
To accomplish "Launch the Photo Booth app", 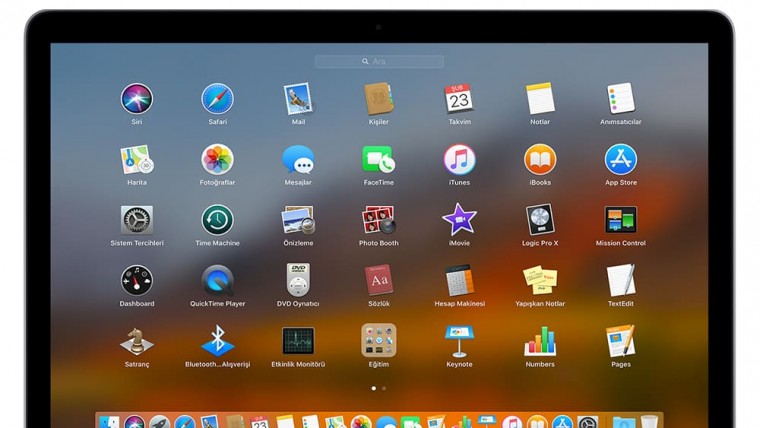I will pyautogui.click(x=379, y=220).
